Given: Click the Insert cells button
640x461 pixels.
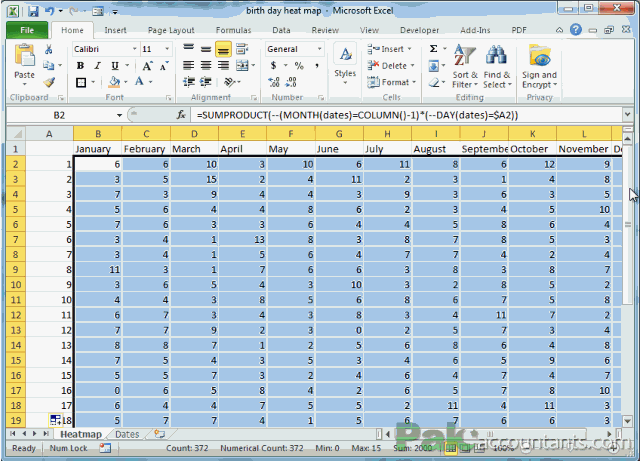Looking at the screenshot, I should [390, 49].
